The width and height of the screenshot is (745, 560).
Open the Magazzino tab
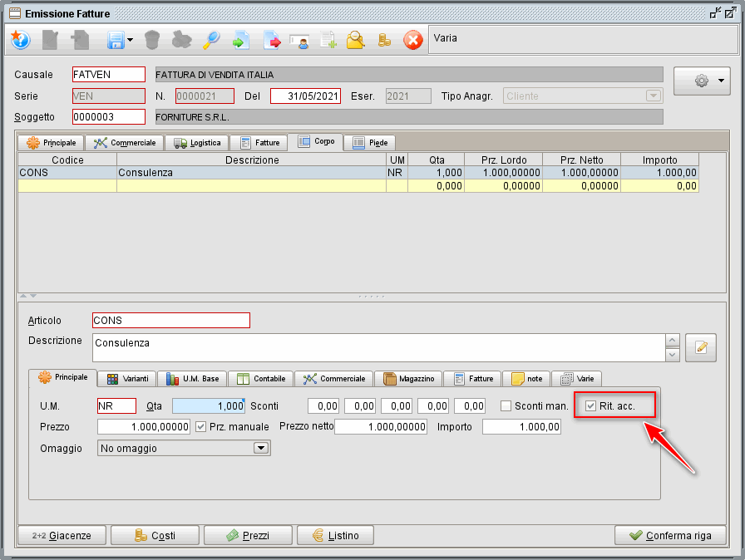(409, 378)
